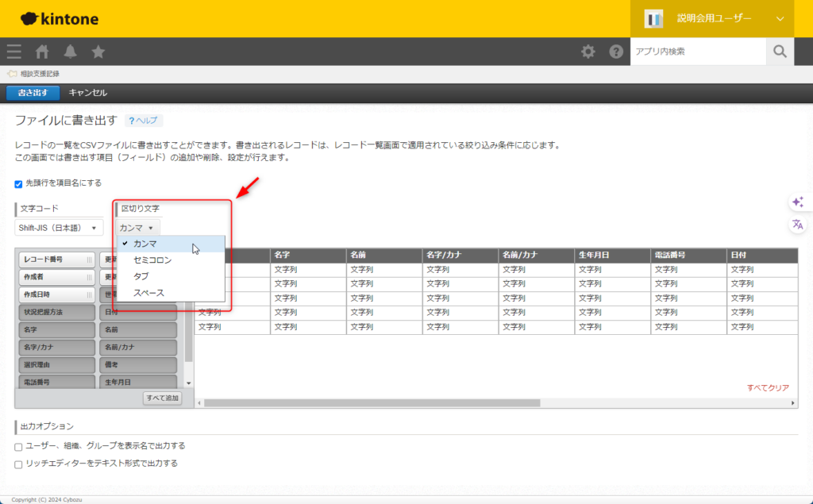This screenshot has width=813, height=504.
Task: Click the translate icon at right edge
Action: pos(797,225)
